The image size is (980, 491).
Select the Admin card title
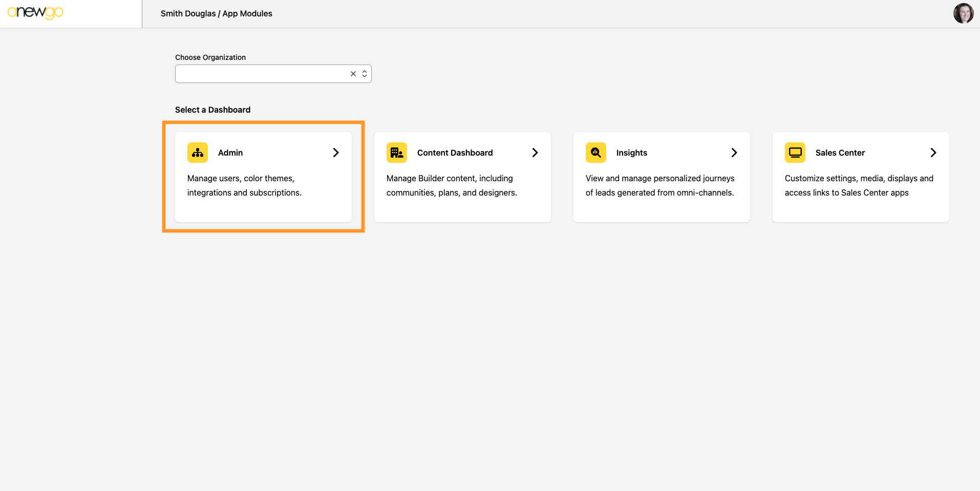point(230,153)
